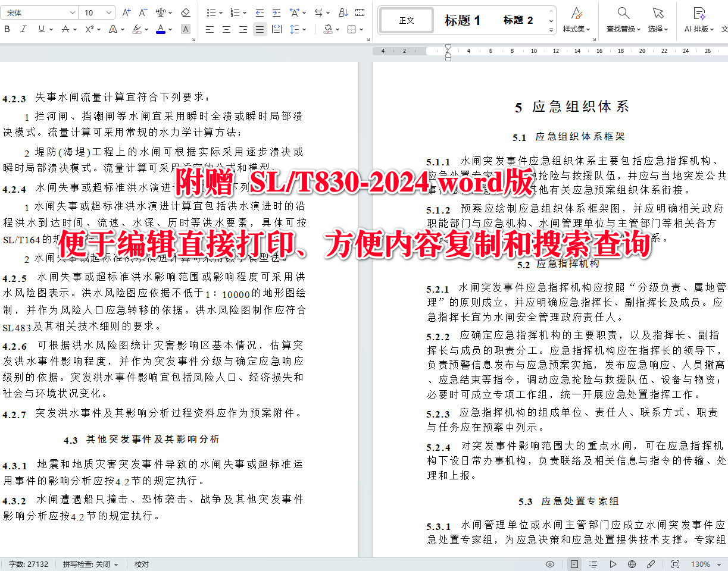Apply italic formatting

pos(23,29)
